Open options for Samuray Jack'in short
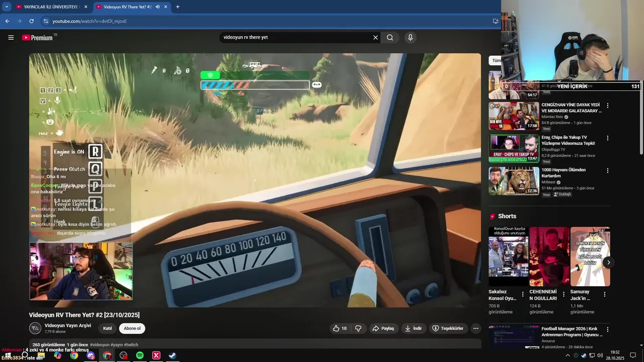Screen dimensions: 644x362 (604, 294)
